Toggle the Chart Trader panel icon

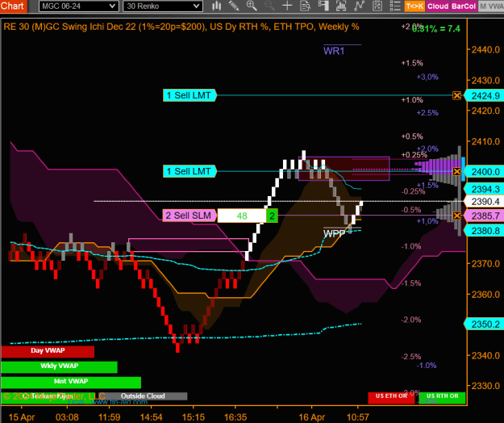pyautogui.click(x=323, y=6)
